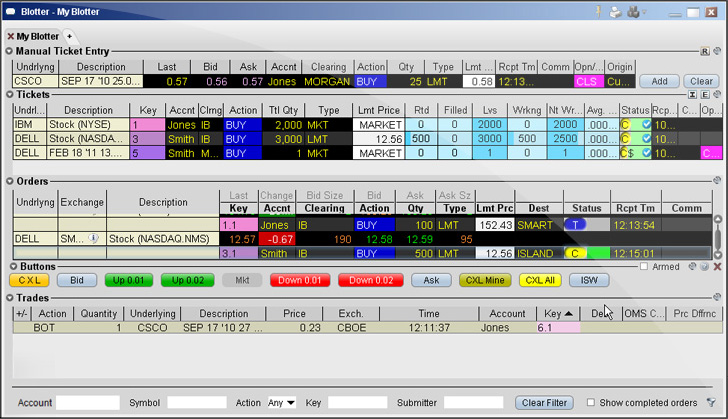This screenshot has width=728, height=419.
Task: Focus the Account filter input field
Action: tap(88, 403)
